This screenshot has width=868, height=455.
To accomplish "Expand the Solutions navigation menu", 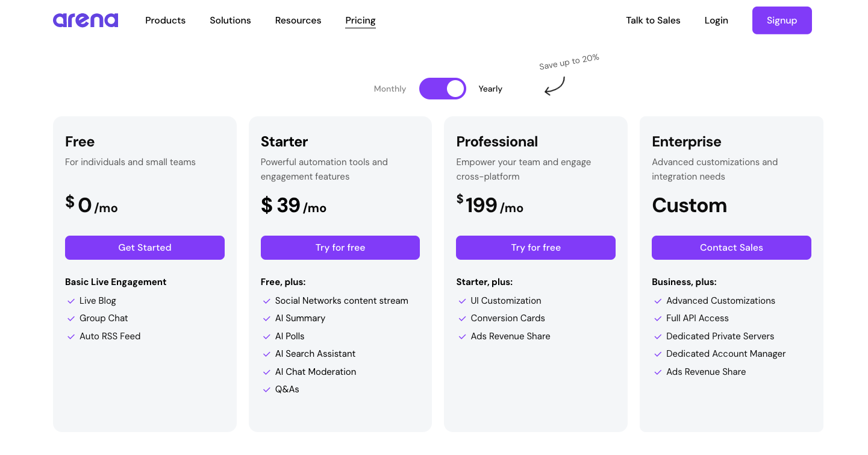I will point(230,20).
